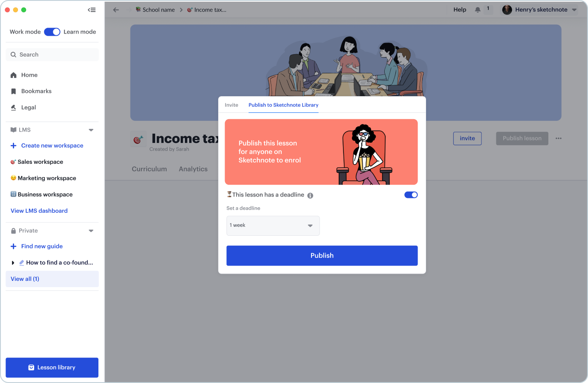Viewport: 588px width, 383px height.
Task: Expand the How to find a co-found... item
Action: (13, 263)
